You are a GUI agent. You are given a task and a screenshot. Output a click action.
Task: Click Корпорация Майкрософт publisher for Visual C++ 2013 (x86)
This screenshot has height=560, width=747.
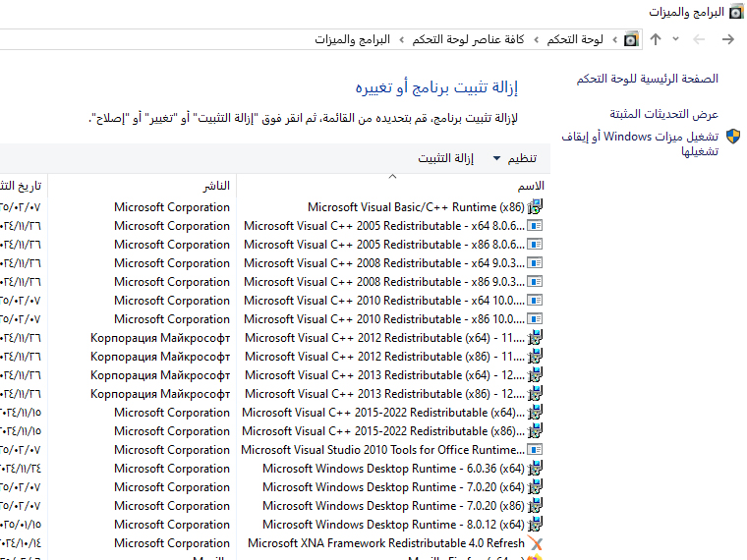pyautogui.click(x=160, y=394)
